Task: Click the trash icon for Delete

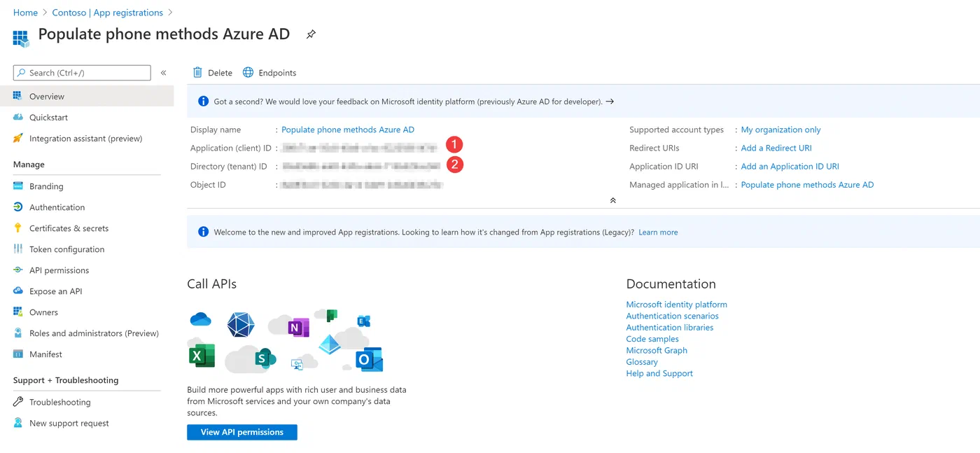Action: click(197, 73)
